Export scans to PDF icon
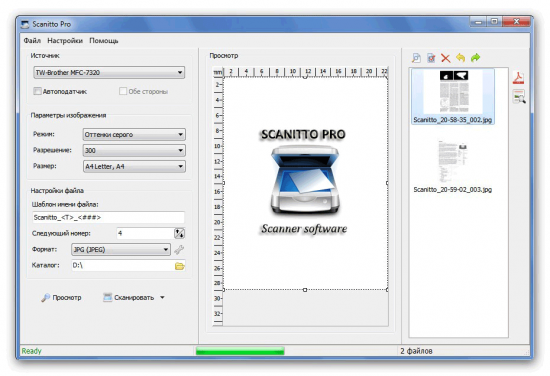 coord(518,78)
